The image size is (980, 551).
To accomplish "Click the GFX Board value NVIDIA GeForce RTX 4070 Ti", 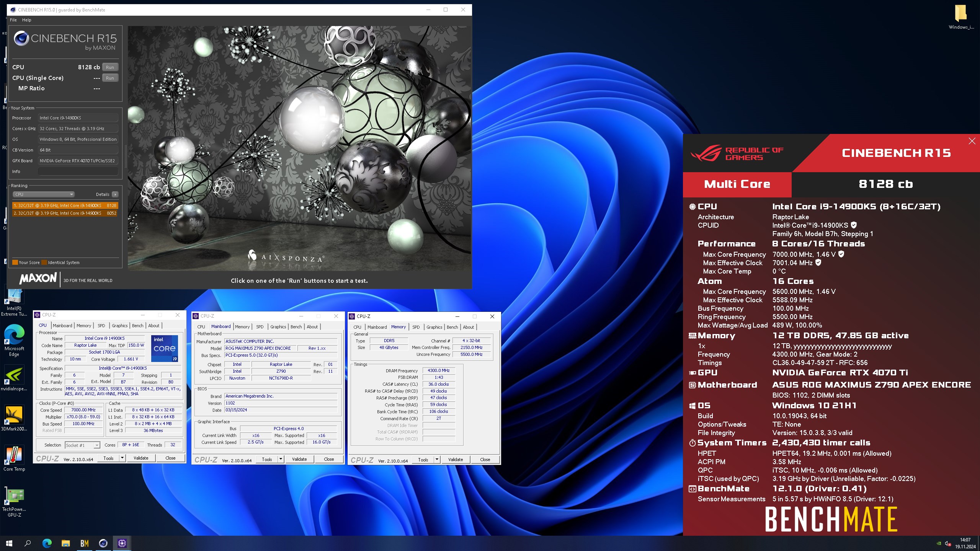I will pyautogui.click(x=78, y=161).
